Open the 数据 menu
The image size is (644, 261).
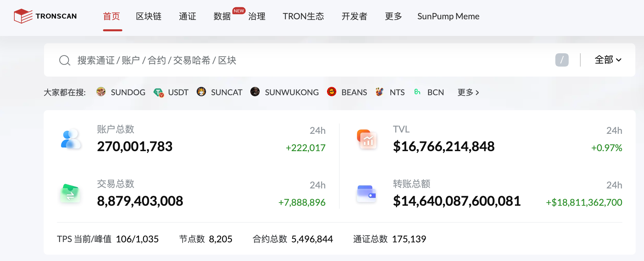222,16
